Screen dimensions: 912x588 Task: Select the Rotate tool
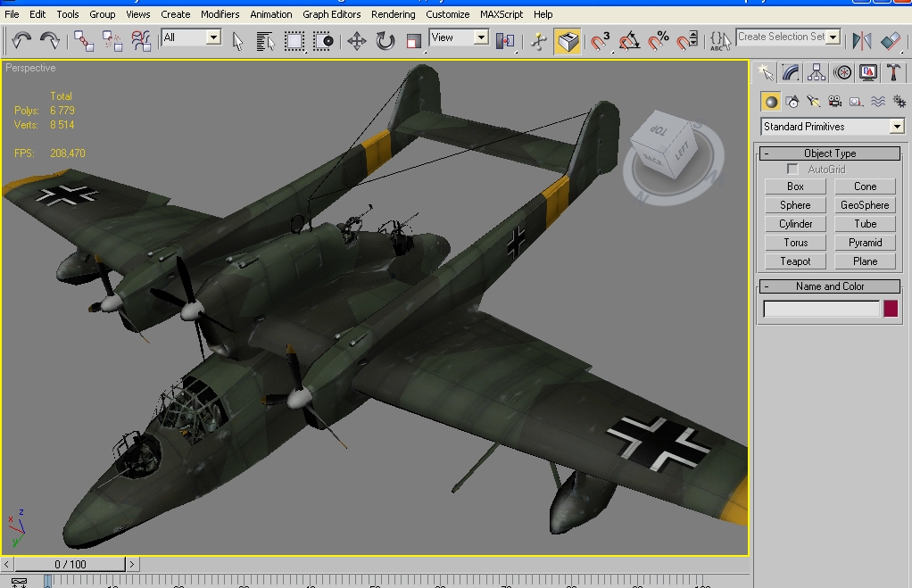pos(386,41)
